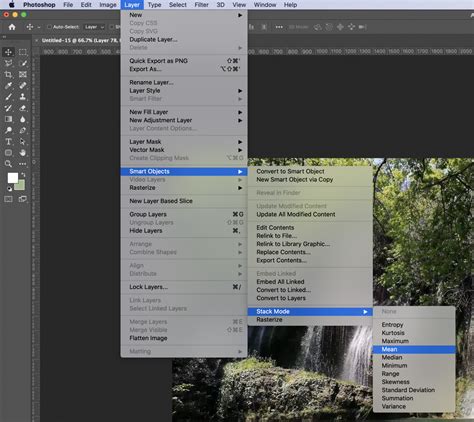Select the Dodge tool
The image size is (474, 422).
pyautogui.click(x=9, y=130)
